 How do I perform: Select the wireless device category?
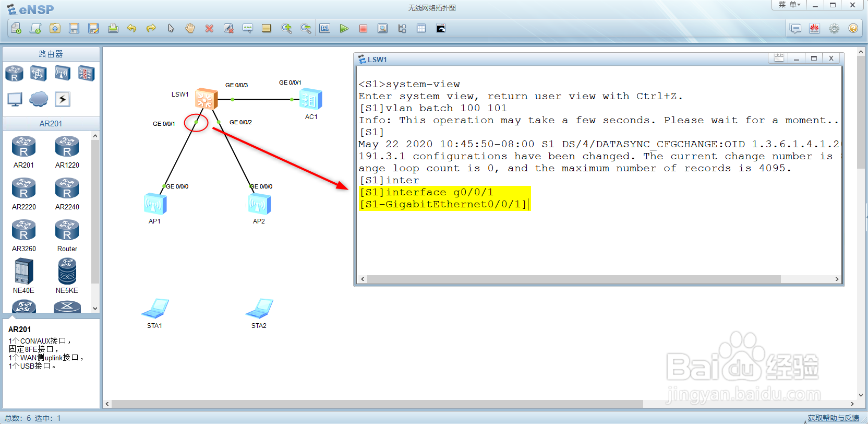click(x=62, y=73)
